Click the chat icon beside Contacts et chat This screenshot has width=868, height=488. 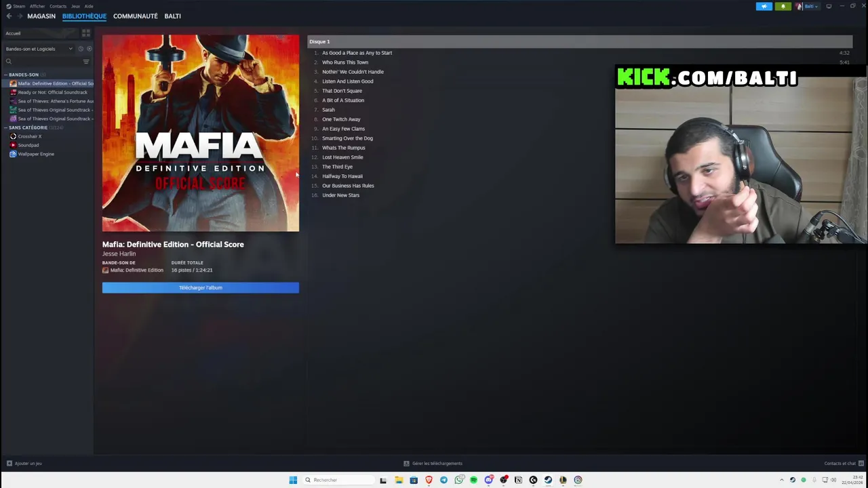tap(863, 464)
